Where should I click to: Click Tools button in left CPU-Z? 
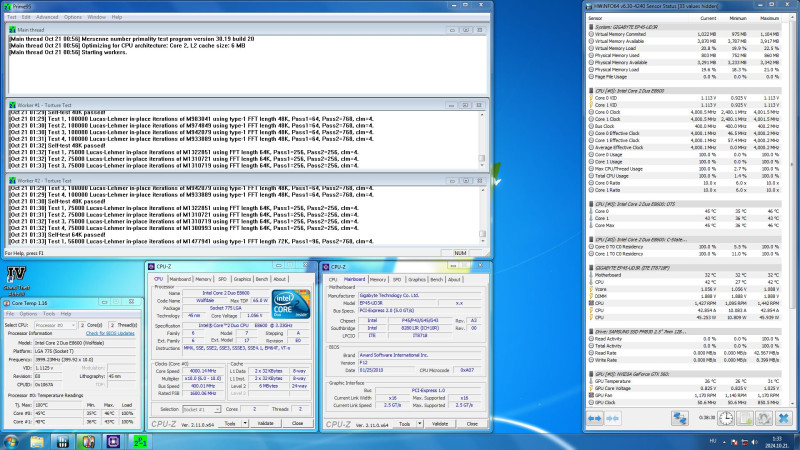click(230, 423)
